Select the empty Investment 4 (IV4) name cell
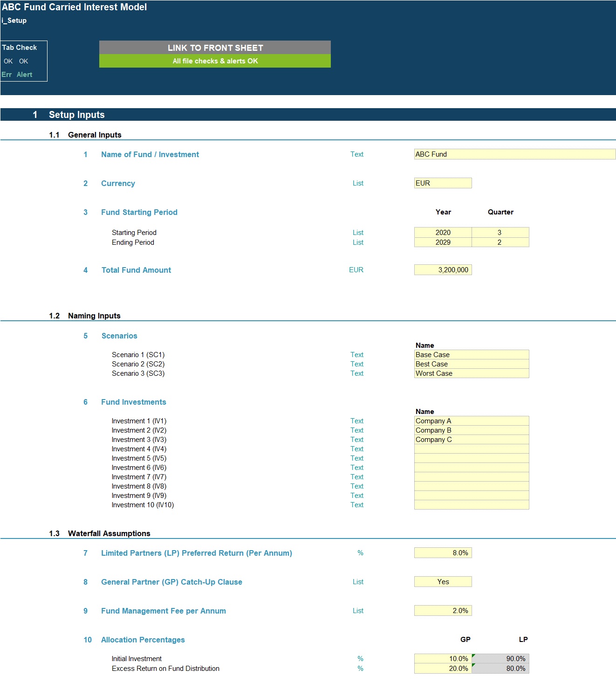 click(472, 449)
